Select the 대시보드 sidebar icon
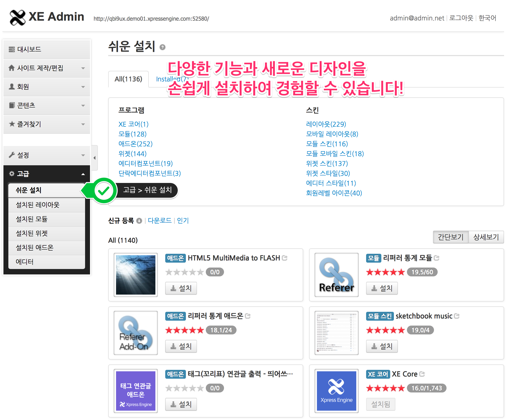Viewport: 507px width, 420px height. [11, 49]
